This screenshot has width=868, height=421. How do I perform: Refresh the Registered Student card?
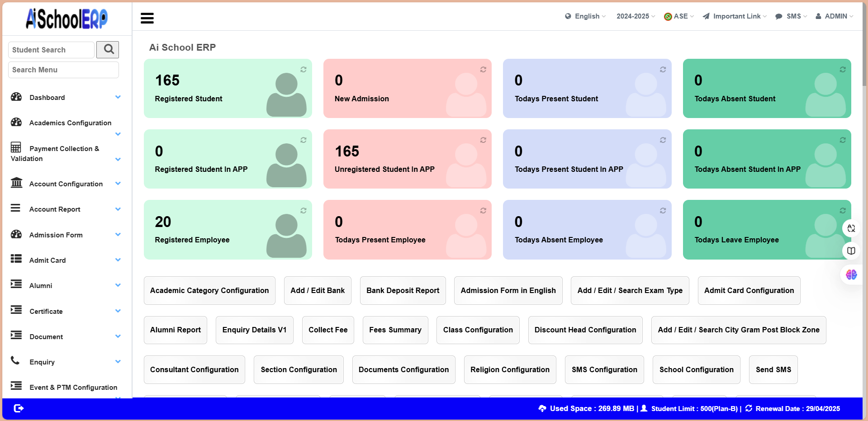tap(304, 70)
